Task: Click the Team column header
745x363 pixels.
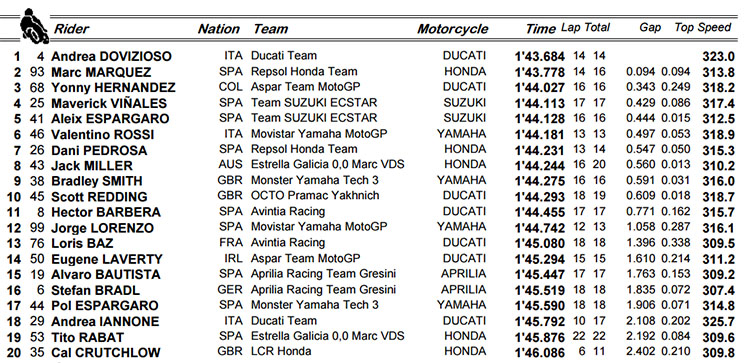Action: pyautogui.click(x=270, y=29)
